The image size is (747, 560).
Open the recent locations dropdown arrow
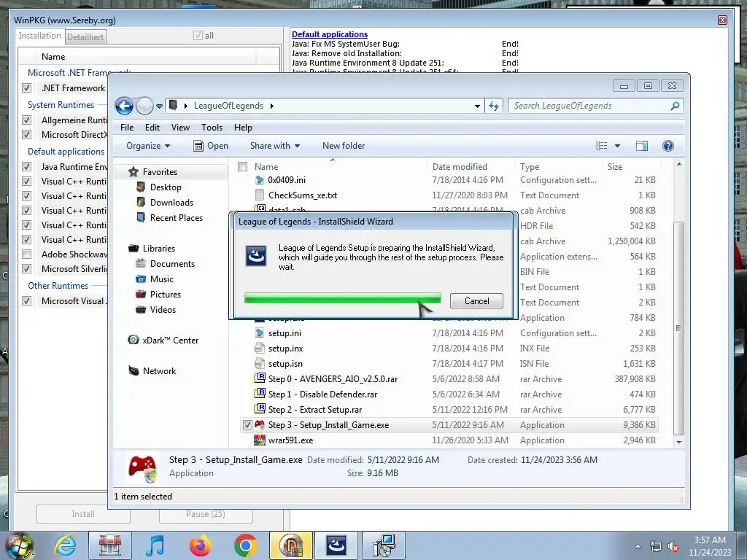(x=159, y=106)
